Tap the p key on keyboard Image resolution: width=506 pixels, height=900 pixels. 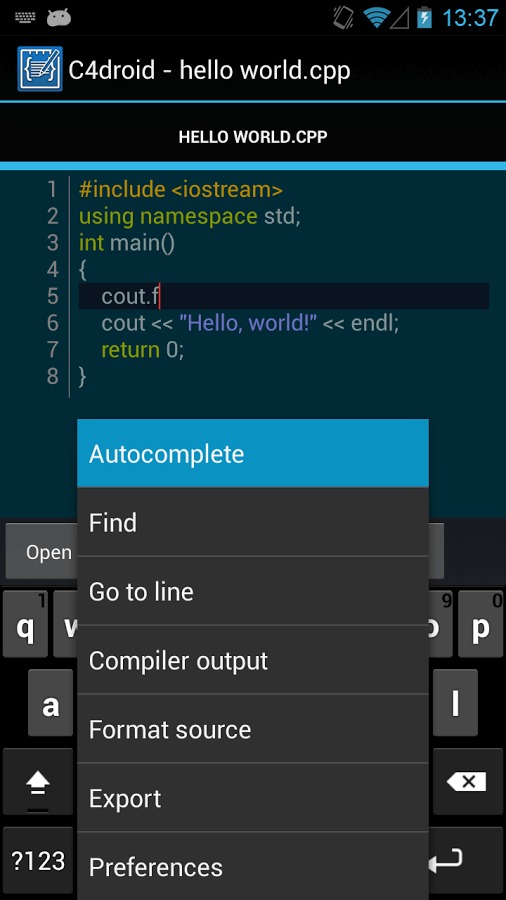480,624
